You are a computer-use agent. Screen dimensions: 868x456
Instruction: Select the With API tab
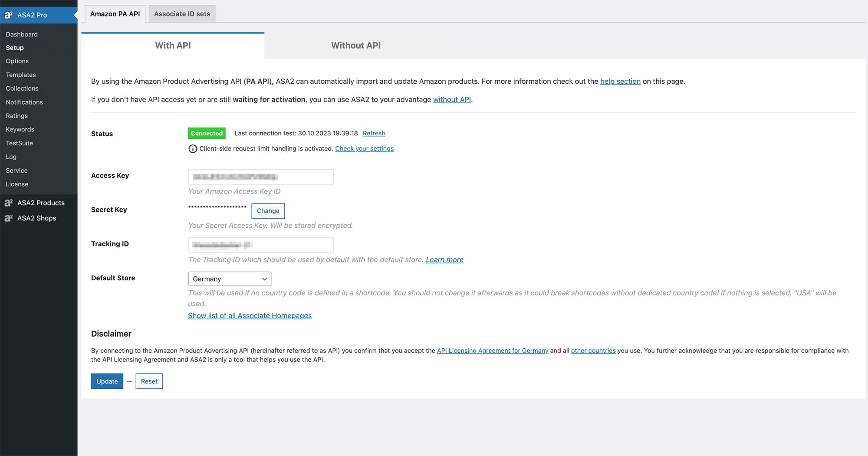173,46
